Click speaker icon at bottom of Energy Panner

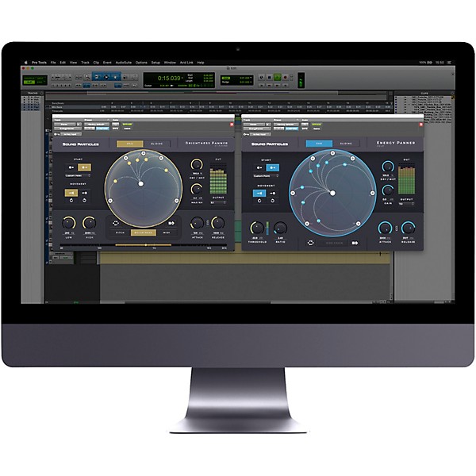coord(355,243)
